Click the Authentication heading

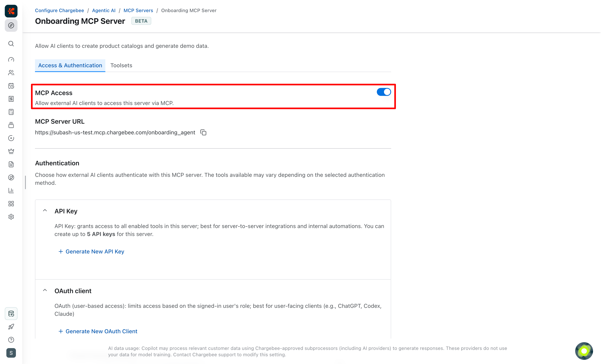(57, 163)
